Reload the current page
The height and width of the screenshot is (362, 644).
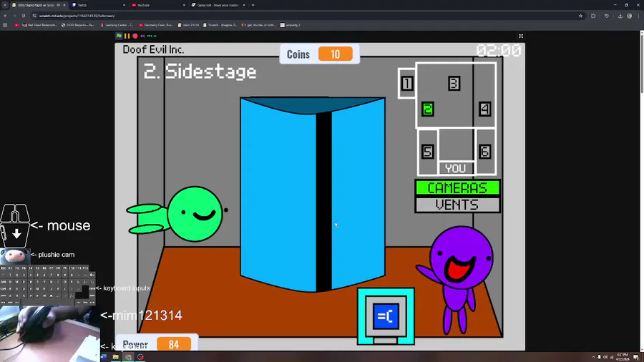pos(24,16)
